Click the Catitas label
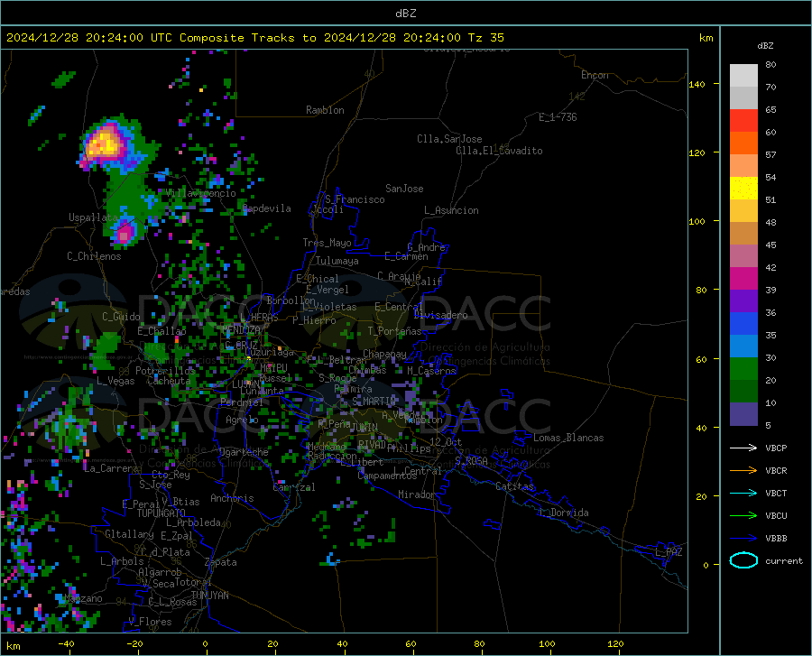 click(x=514, y=486)
